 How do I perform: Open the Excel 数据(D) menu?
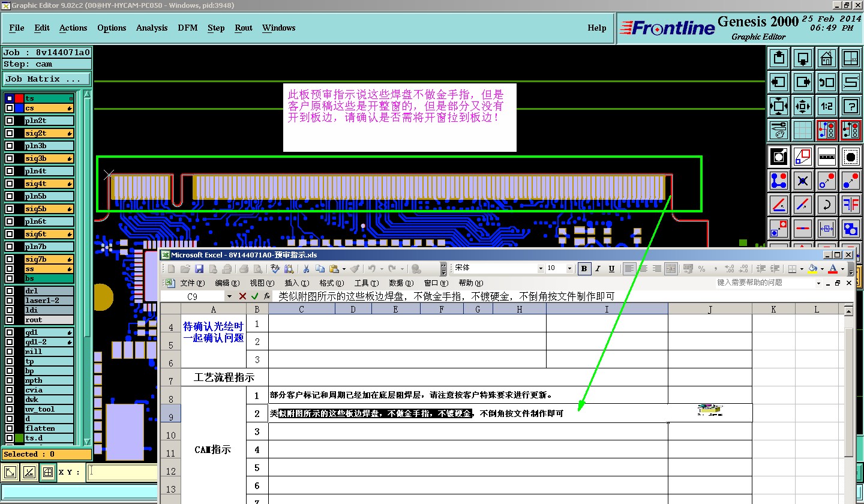tap(401, 283)
